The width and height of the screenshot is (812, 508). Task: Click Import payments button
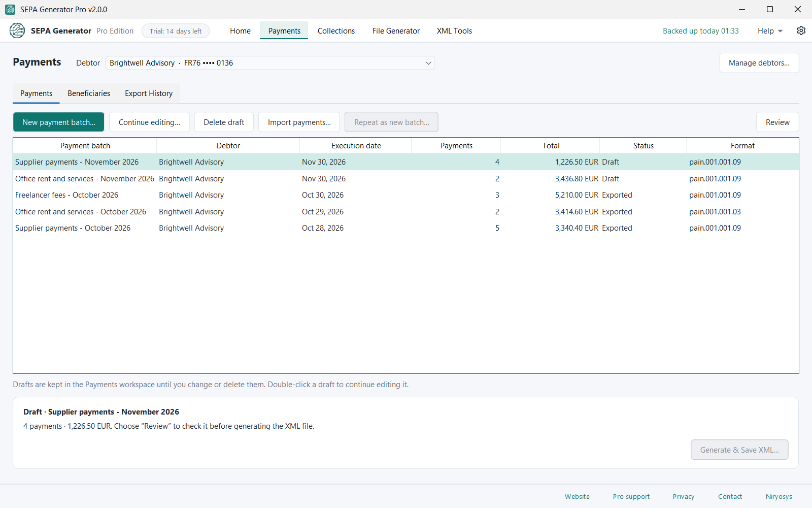click(299, 122)
